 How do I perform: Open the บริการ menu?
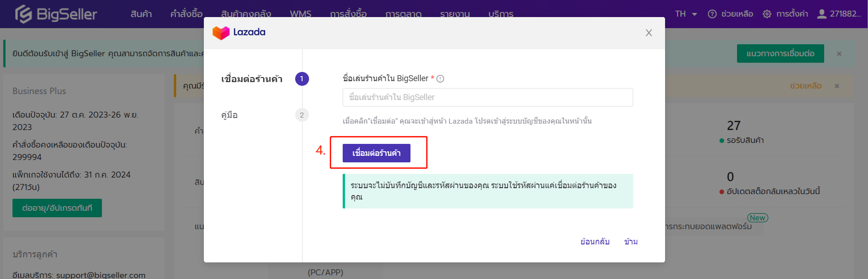501,14
